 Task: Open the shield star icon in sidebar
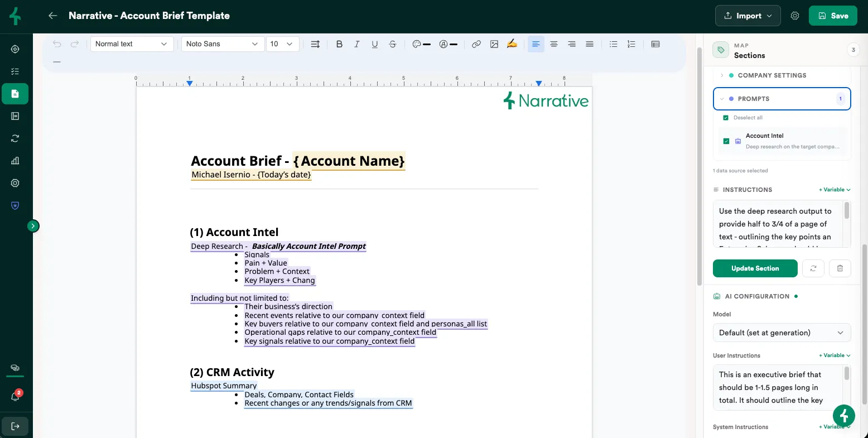[x=15, y=205]
